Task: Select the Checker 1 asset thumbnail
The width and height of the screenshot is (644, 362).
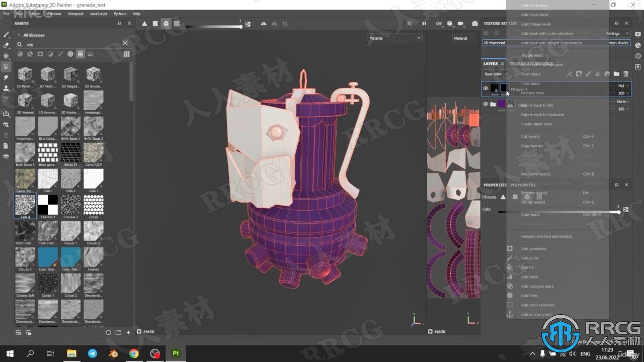Action: pyautogui.click(x=48, y=205)
